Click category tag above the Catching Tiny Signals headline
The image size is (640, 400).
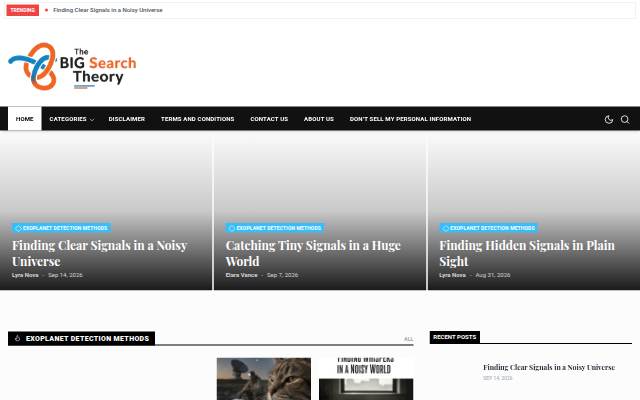275,228
